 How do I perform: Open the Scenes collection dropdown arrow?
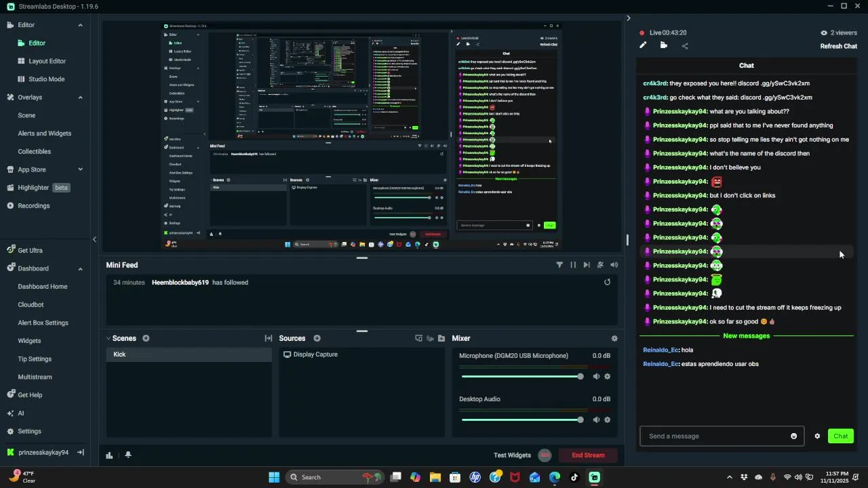pyautogui.click(x=108, y=338)
